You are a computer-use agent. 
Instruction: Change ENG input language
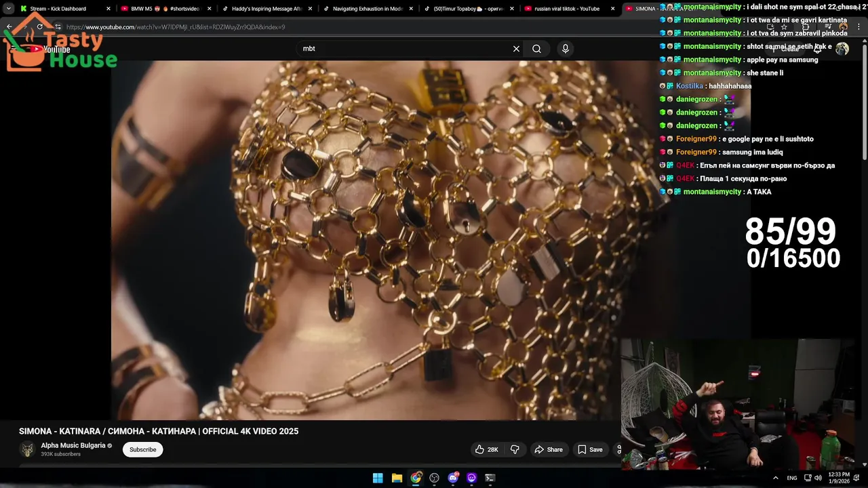tap(792, 478)
